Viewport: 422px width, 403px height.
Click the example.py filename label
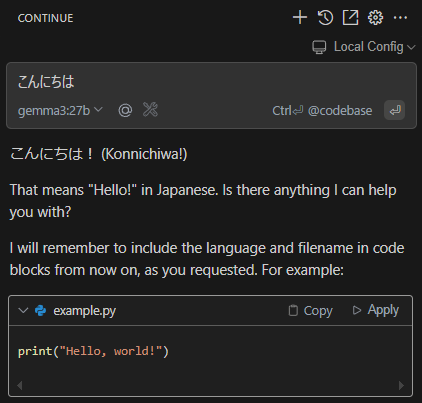coord(85,311)
